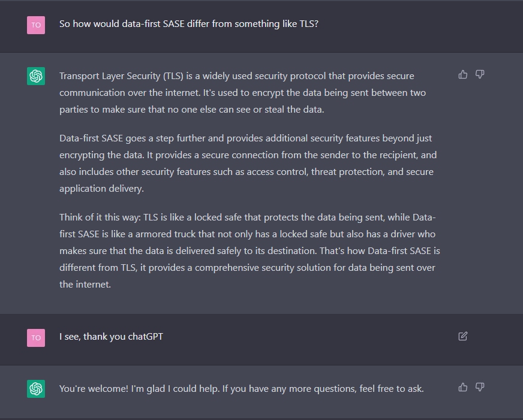
Task: Click the TO avatar beside the thank you message
Action: click(x=36, y=337)
